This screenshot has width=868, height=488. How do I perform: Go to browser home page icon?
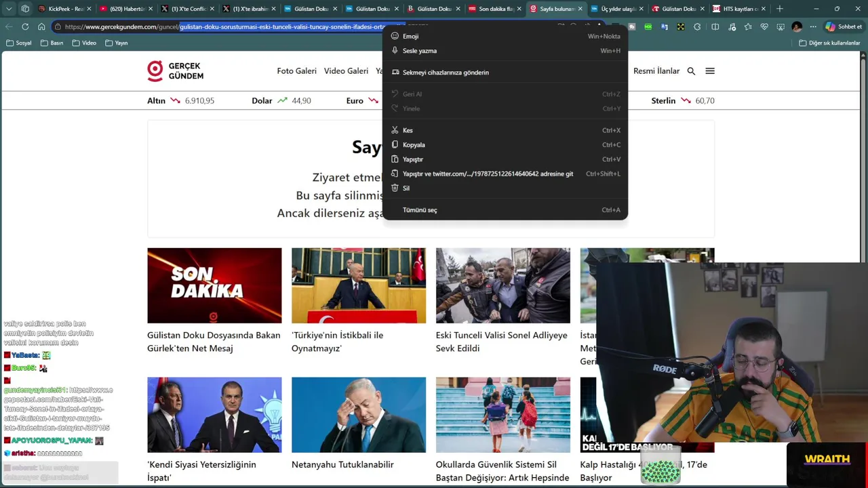point(41,26)
